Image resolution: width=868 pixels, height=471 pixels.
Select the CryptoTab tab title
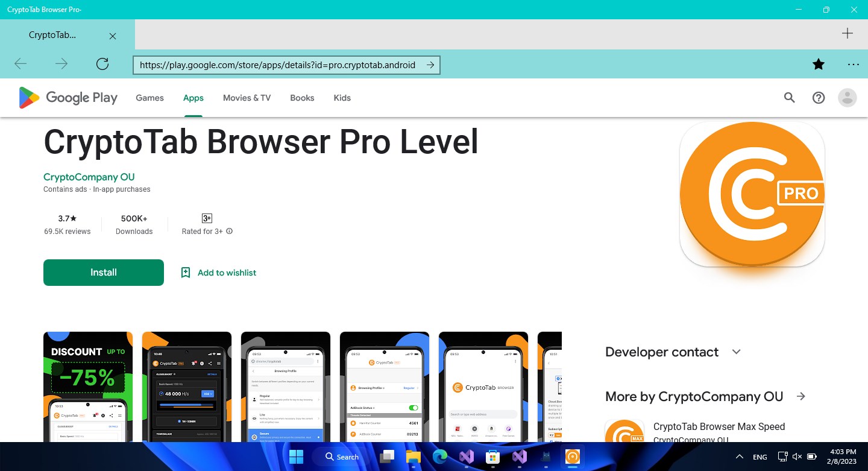click(x=52, y=35)
